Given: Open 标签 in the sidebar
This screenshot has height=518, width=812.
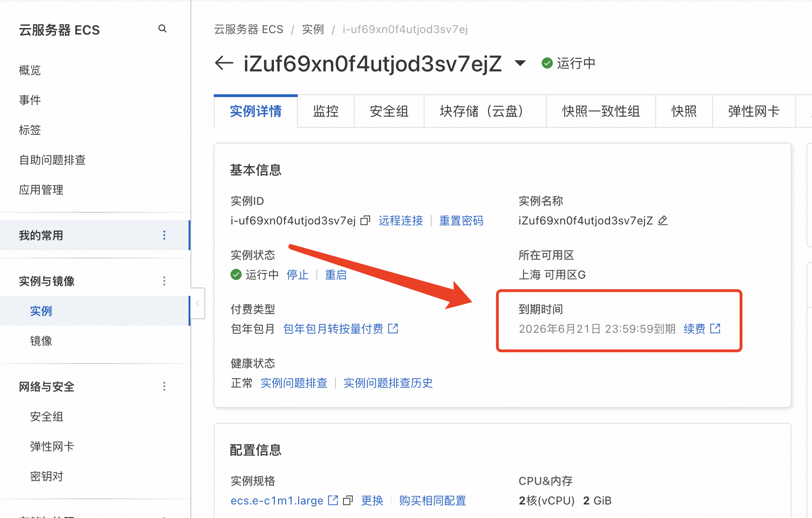Looking at the screenshot, I should 30,130.
